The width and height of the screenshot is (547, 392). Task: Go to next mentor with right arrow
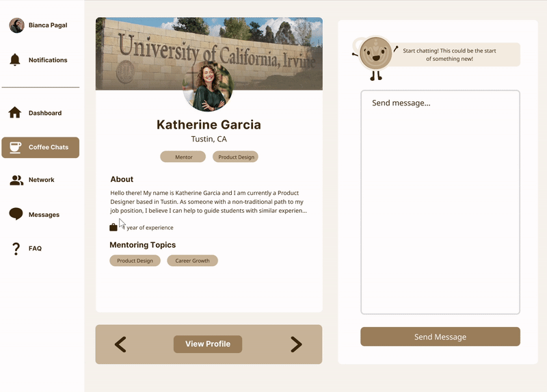tap(296, 344)
